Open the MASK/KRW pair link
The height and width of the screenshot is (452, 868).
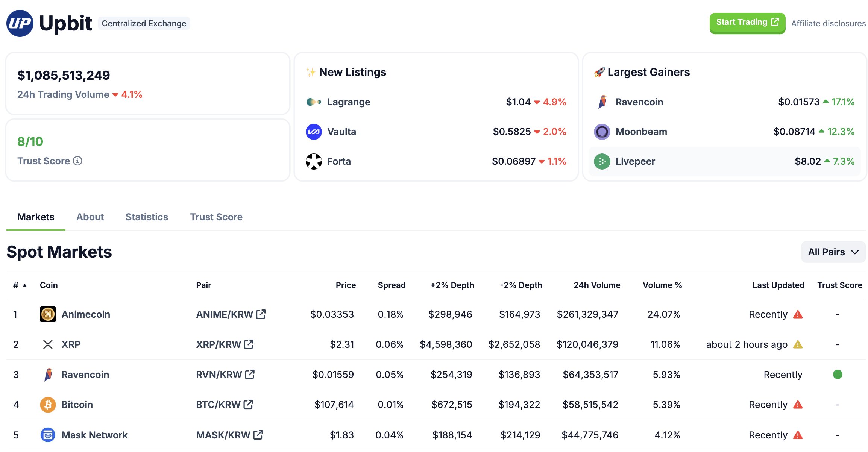[x=223, y=435]
